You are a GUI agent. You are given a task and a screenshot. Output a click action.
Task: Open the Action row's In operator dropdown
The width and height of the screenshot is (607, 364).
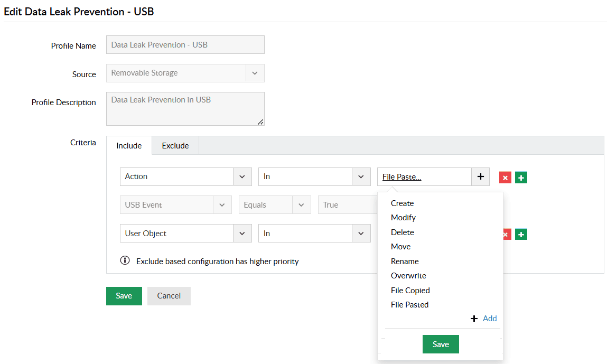click(361, 177)
